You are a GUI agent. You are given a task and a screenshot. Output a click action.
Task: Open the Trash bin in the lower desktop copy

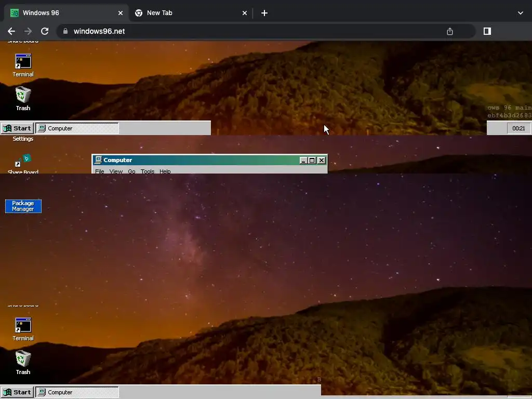[23, 358]
